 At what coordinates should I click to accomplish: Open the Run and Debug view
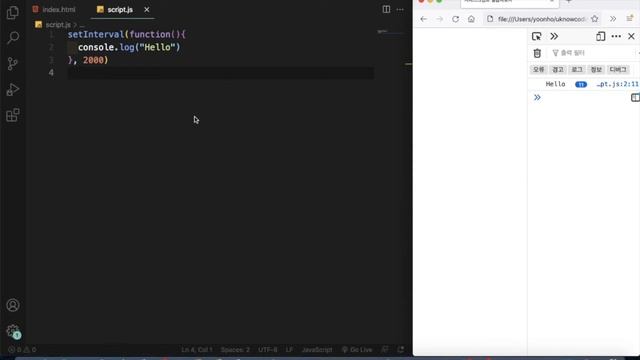(x=13, y=89)
